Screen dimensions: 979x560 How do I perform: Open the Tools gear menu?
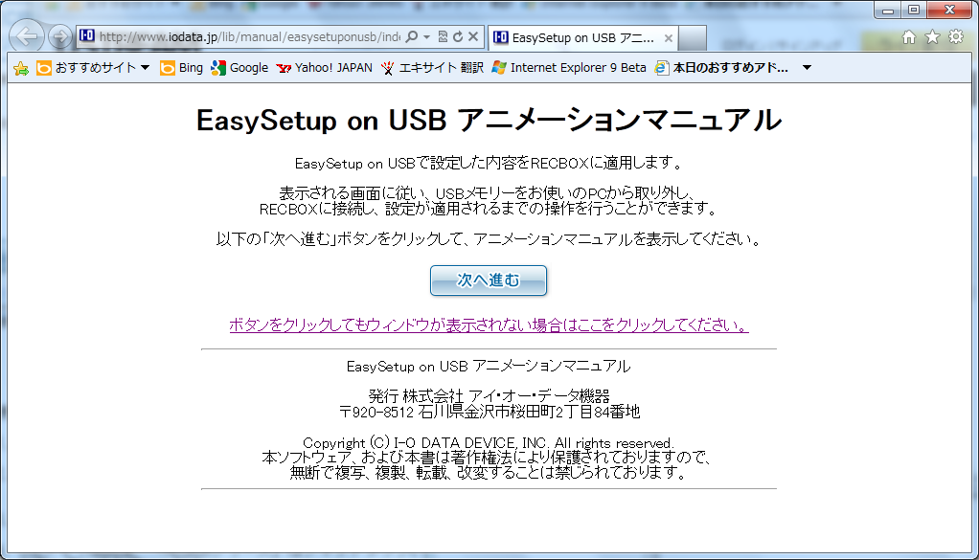click(956, 36)
